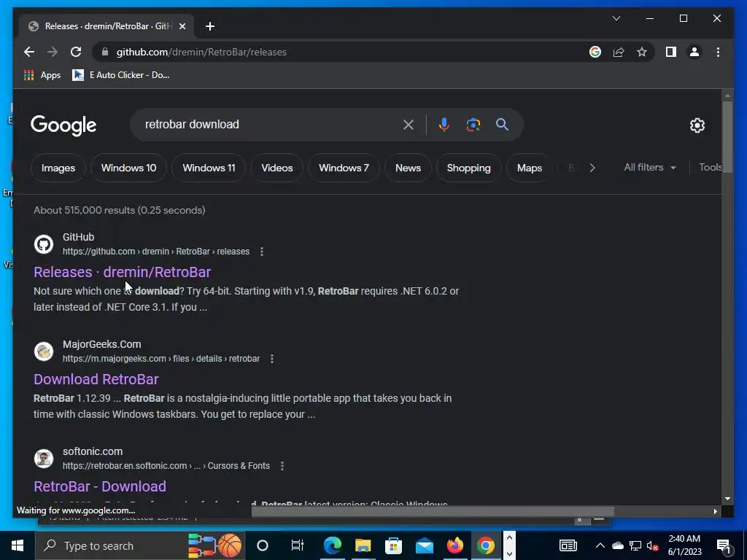Expand the All filters dropdown
Image resolution: width=747 pixels, height=560 pixels.
click(x=650, y=167)
